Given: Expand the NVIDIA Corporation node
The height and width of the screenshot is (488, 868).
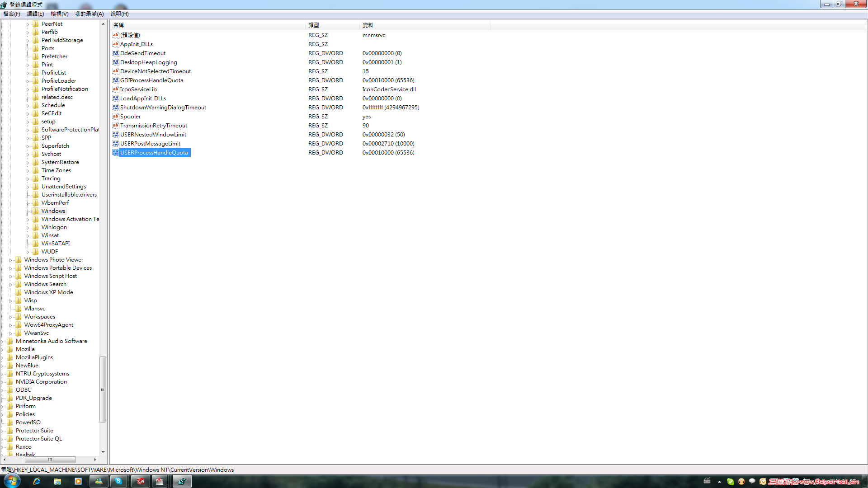Looking at the screenshot, I should point(4,381).
